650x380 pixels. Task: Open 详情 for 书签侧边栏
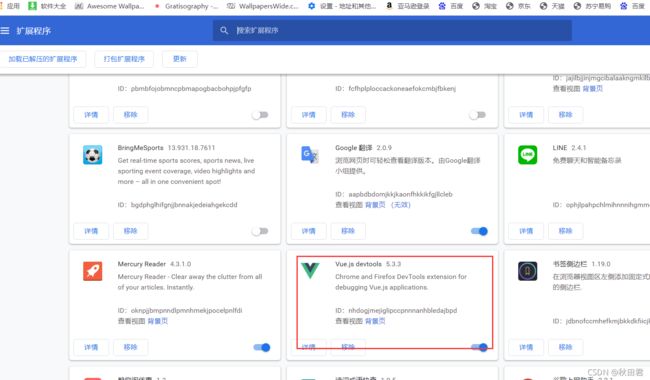526,347
